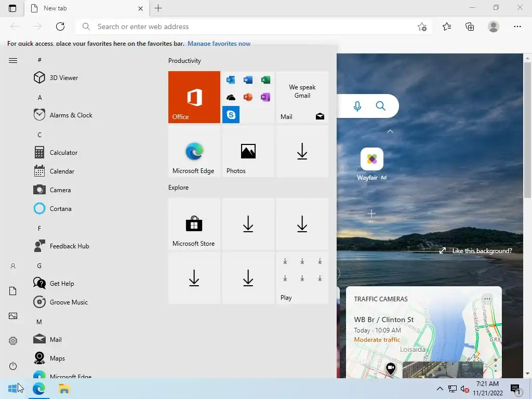Open Word from the Office tile group
Viewport: 532px width, 399px height.
[x=248, y=79]
